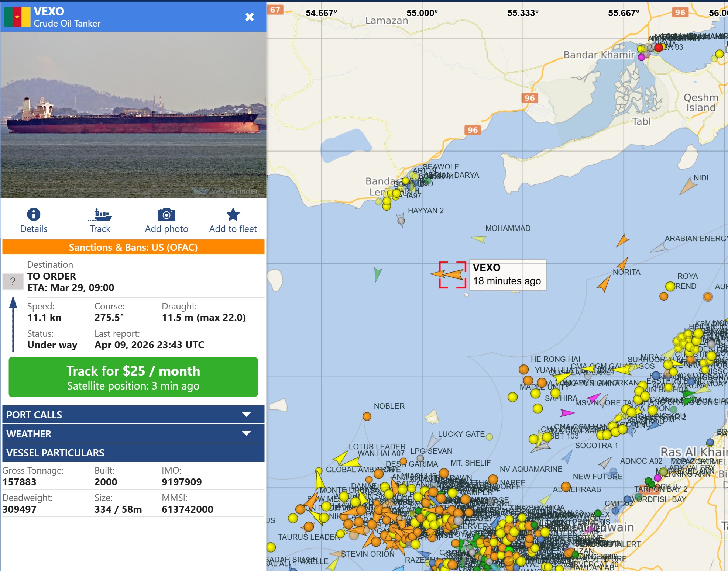Click the VEXO map tooltip label
Image resolution: width=728 pixels, height=571 pixels.
(x=507, y=274)
